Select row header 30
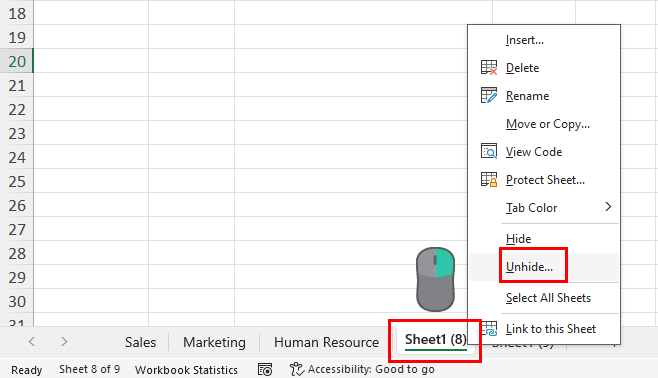658x378 pixels. point(17,301)
